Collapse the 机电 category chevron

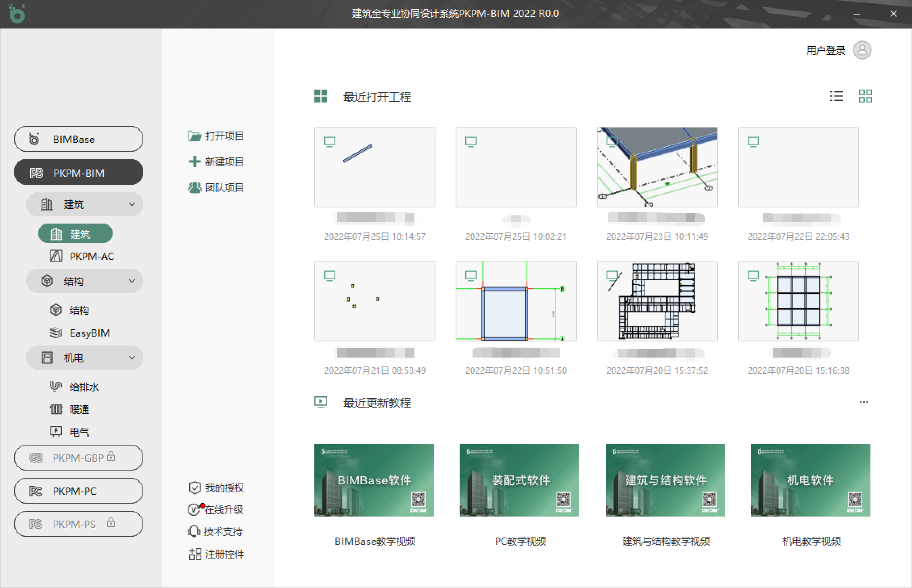point(132,358)
